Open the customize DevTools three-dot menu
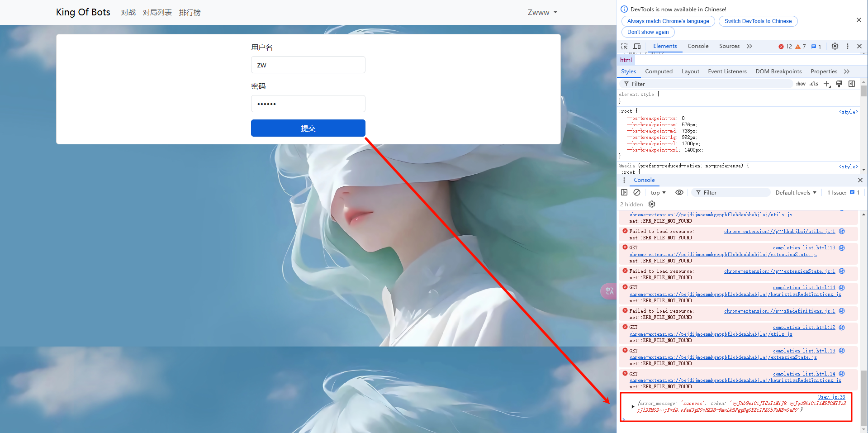The width and height of the screenshot is (868, 433). tap(848, 46)
